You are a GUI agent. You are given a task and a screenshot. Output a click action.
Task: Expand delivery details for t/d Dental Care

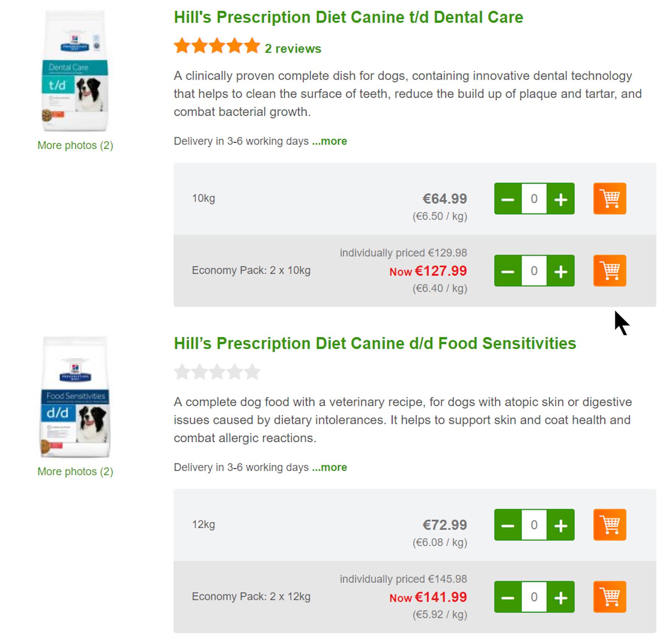(x=329, y=141)
